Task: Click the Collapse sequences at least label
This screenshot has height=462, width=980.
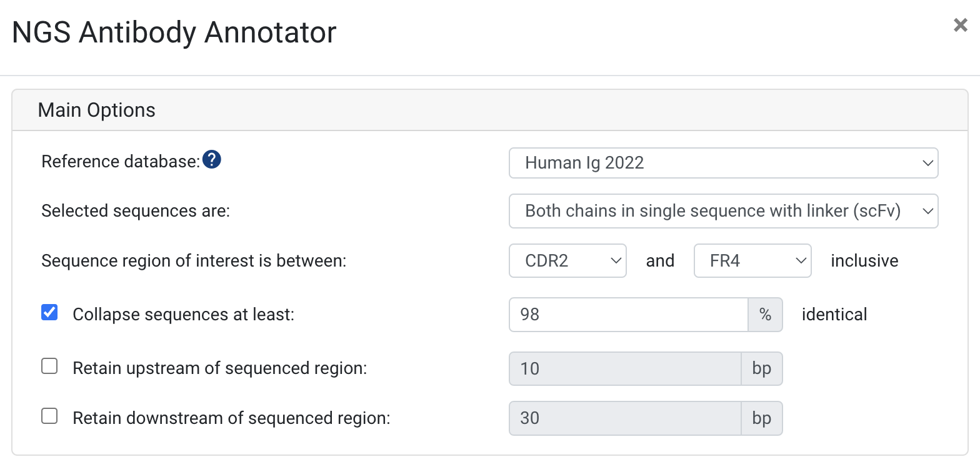Action: pyautogui.click(x=183, y=314)
